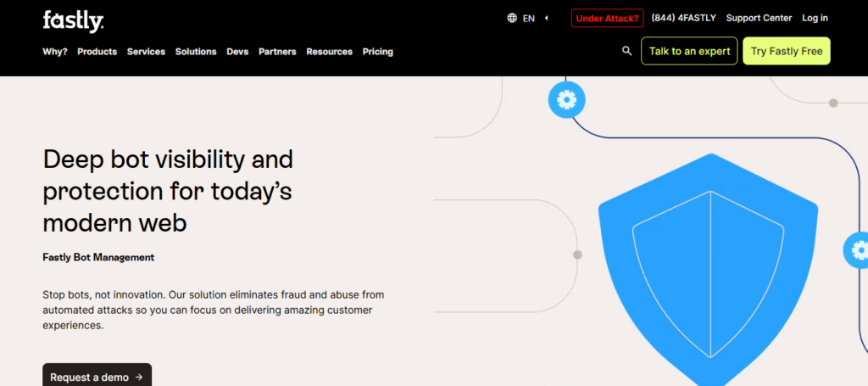Open the Support Center link
Viewport: 868px width, 386px height.
click(759, 18)
